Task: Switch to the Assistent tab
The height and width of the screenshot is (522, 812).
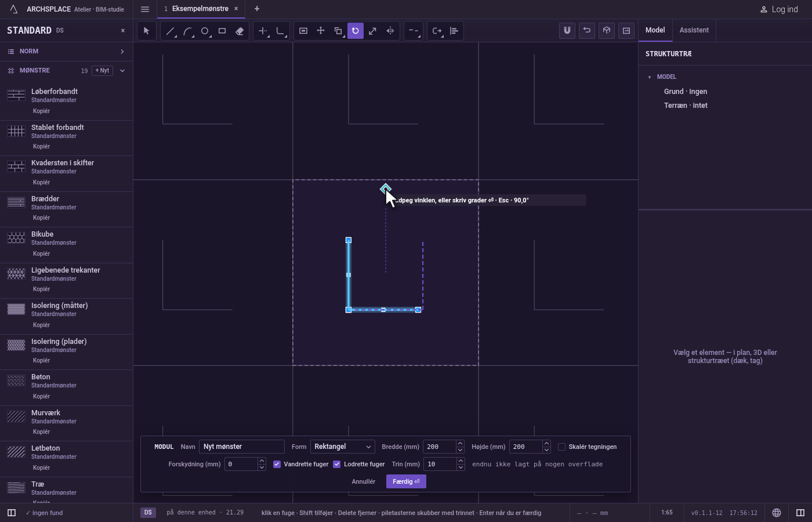Action: (x=694, y=30)
